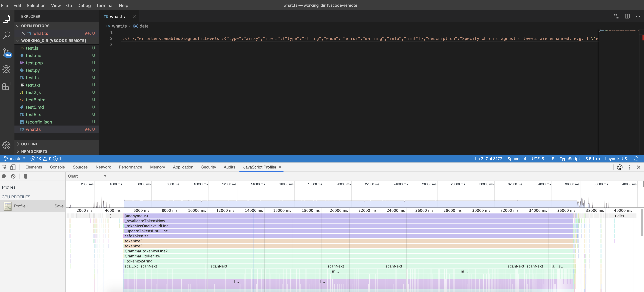
Task: Open the Chart view dropdown
Action: tap(86, 176)
